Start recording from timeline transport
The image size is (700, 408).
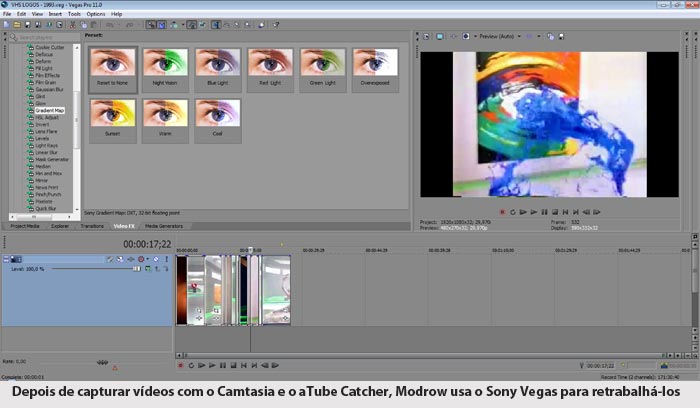click(x=180, y=365)
